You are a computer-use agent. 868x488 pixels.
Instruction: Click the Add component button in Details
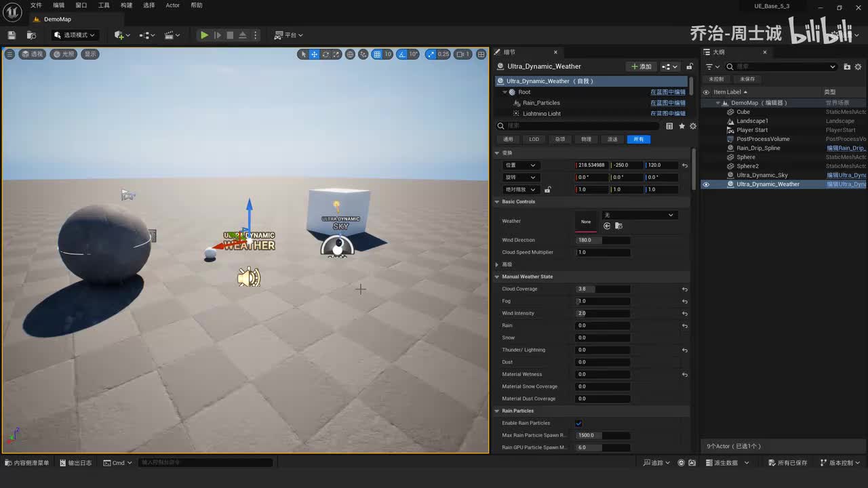641,66
